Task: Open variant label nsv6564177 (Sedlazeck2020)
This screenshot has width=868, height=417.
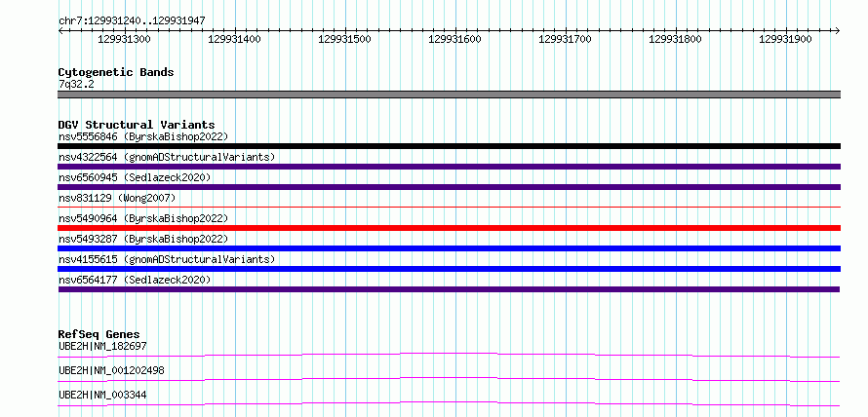Action: point(135,280)
